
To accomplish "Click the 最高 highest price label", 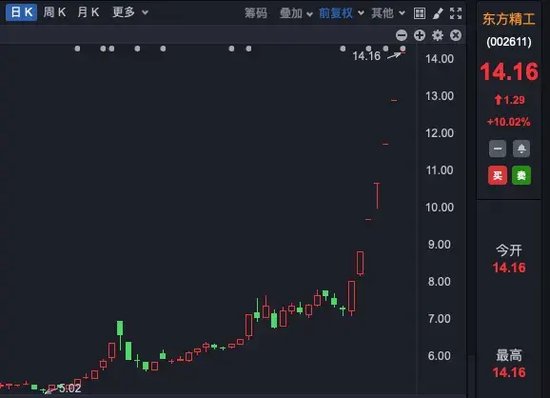I will coord(509,355).
